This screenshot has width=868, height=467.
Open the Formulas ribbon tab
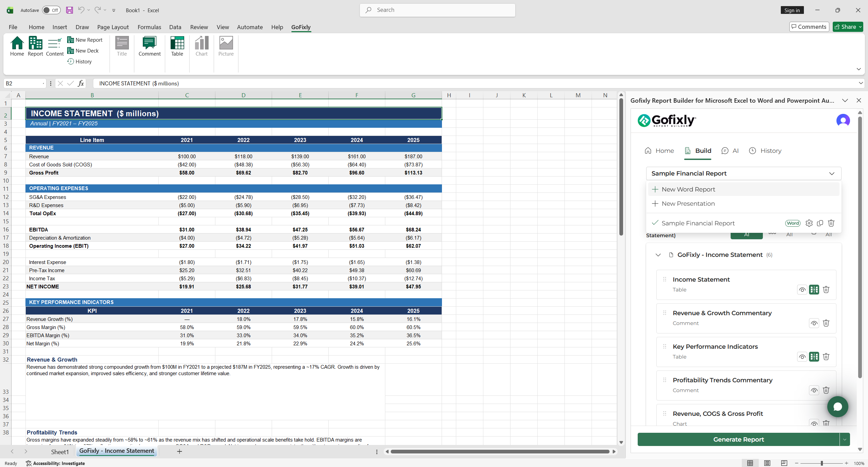(149, 27)
